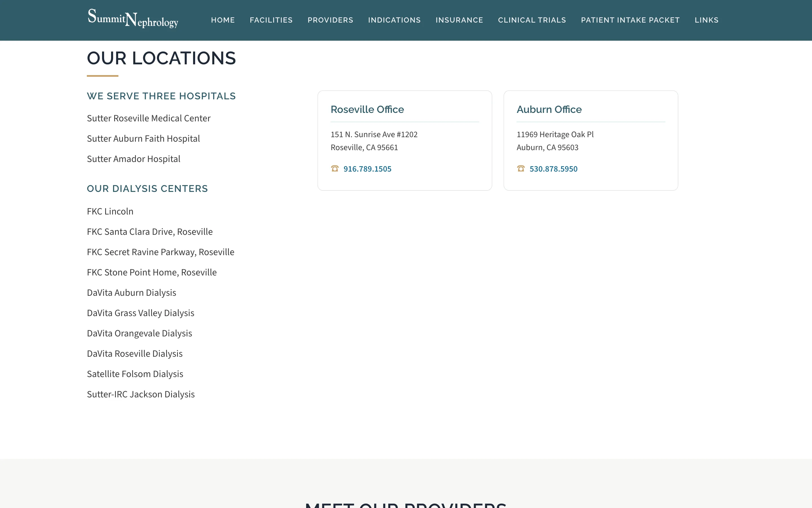Click the Auburn Office heading
Screen dimensions: 812x508
point(549,110)
